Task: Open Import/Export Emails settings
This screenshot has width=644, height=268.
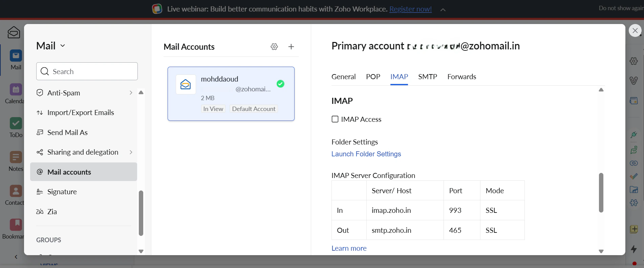Action: [84, 113]
